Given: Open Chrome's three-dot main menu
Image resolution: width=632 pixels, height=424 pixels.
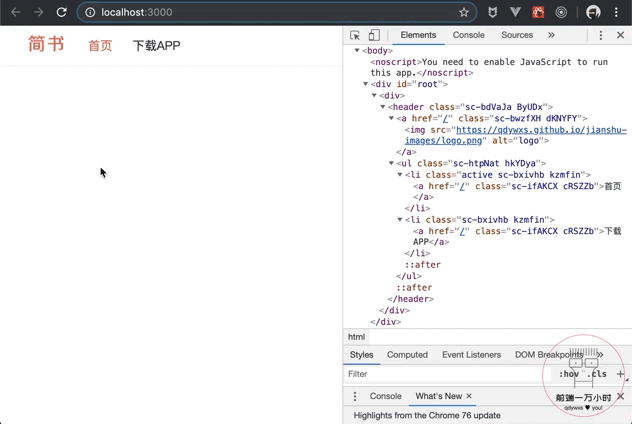Looking at the screenshot, I should tap(616, 12).
